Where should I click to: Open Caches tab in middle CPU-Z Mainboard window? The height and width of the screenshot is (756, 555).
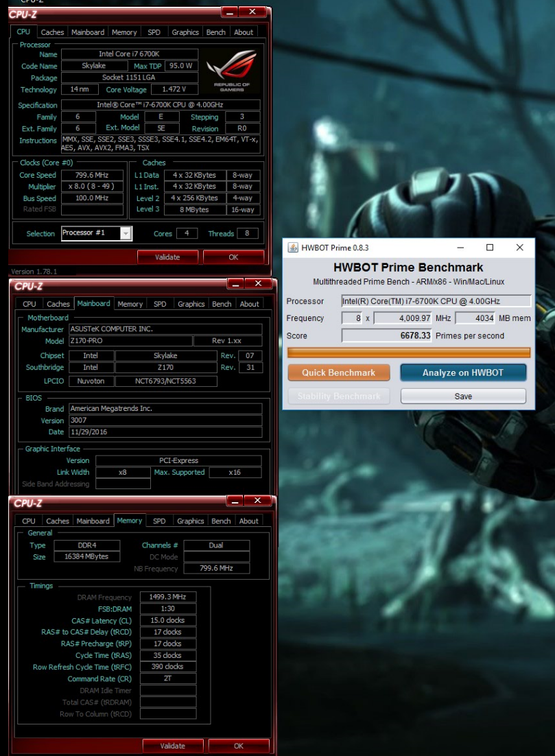pyautogui.click(x=58, y=304)
